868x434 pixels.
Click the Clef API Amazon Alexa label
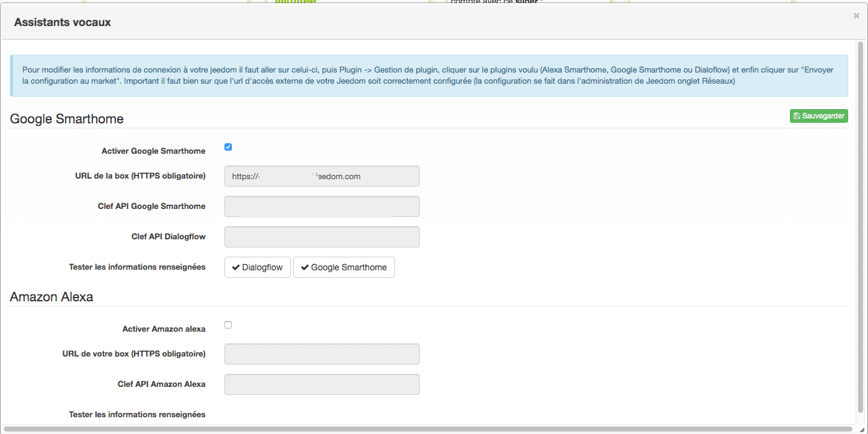point(162,384)
